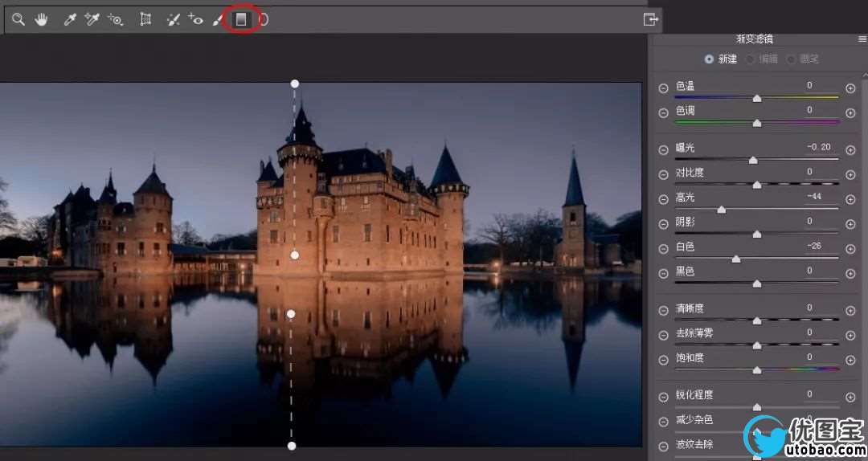Viewport: 868px width, 461px height.
Task: Select the Spot Removal tool
Action: [x=174, y=20]
